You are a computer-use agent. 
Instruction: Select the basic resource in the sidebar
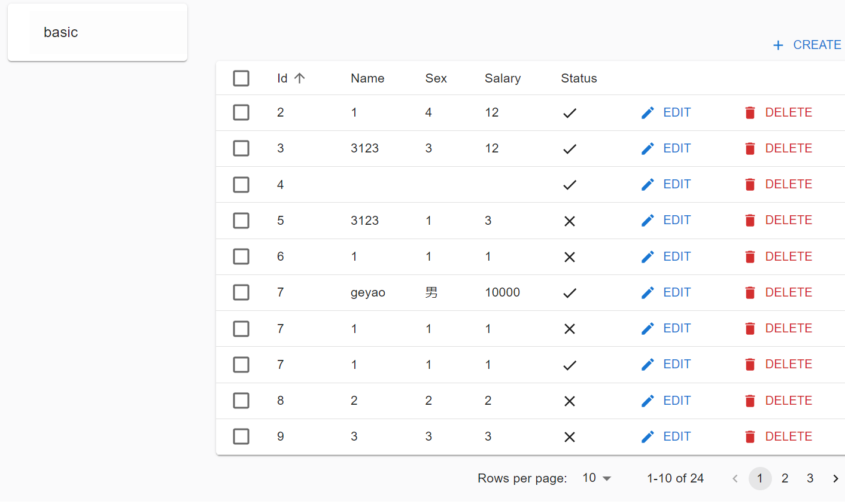click(60, 32)
